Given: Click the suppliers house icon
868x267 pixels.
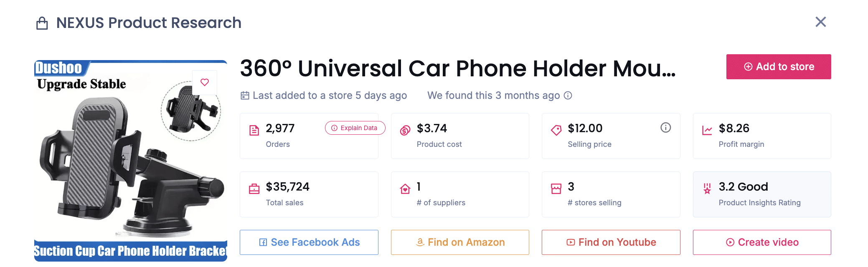Looking at the screenshot, I should [x=405, y=189].
